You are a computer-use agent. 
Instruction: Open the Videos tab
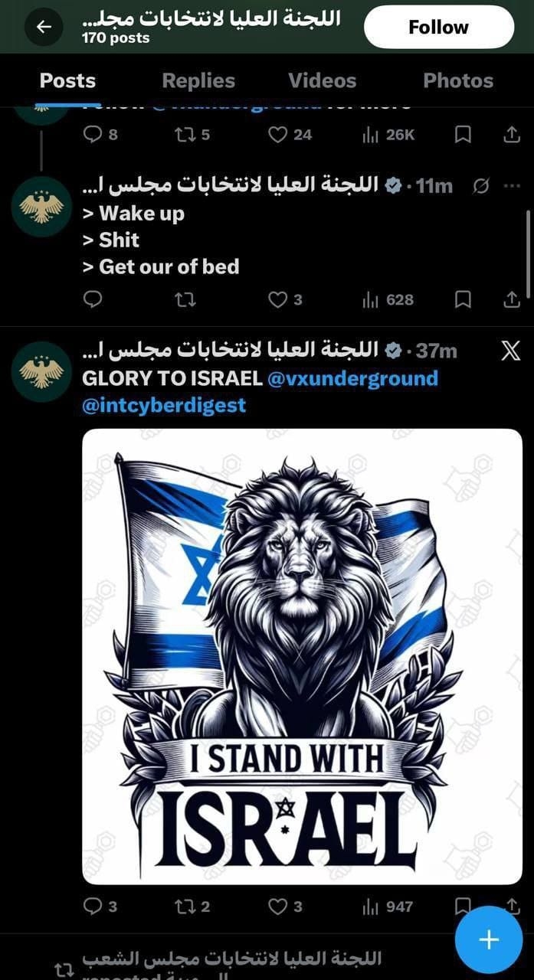[x=322, y=80]
